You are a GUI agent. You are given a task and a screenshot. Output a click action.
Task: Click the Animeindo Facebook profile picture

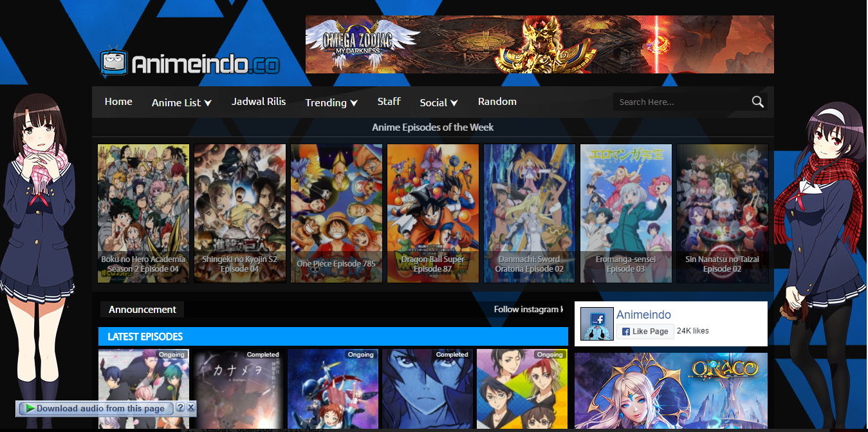596,323
